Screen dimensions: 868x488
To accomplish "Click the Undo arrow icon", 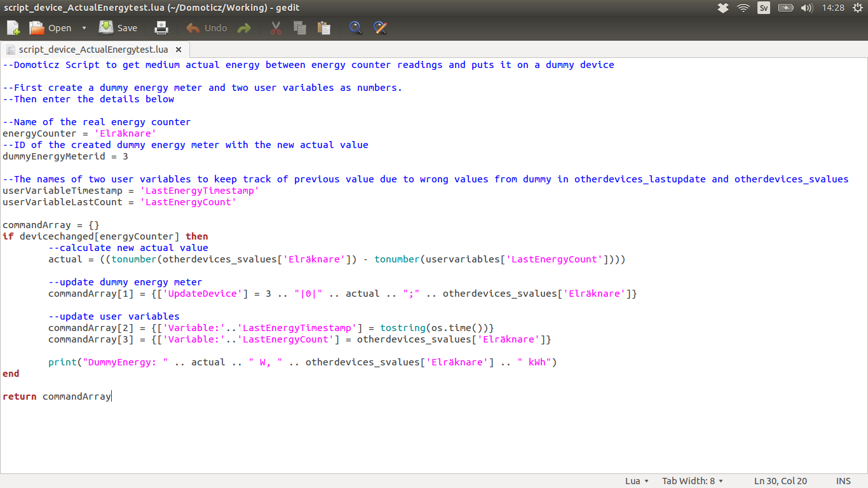I will 193,28.
